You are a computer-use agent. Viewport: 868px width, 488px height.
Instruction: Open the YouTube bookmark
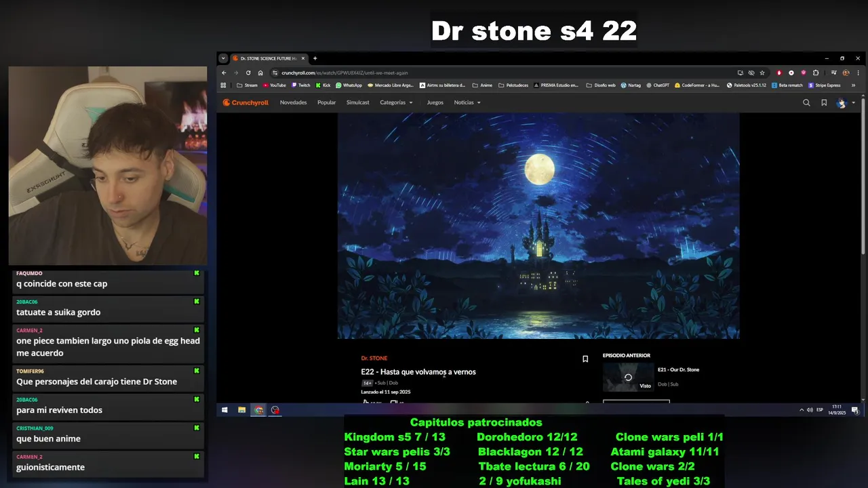click(x=274, y=85)
